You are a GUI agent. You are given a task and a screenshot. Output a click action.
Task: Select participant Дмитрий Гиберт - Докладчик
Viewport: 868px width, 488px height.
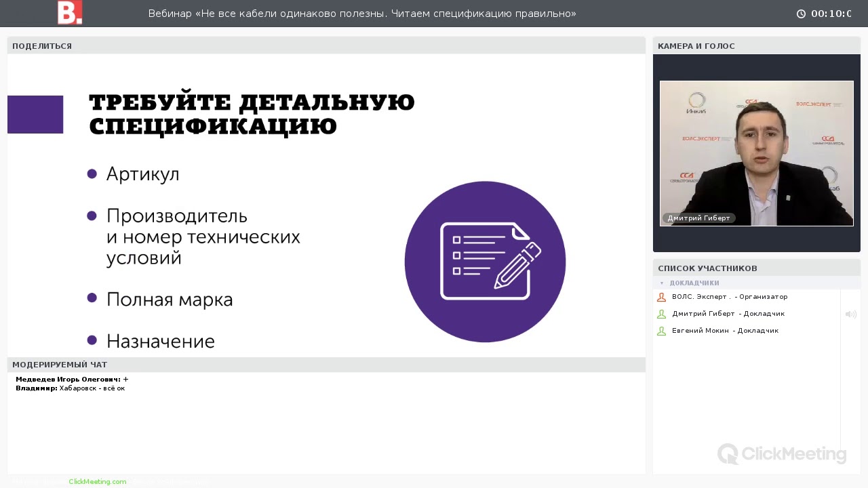click(728, 314)
